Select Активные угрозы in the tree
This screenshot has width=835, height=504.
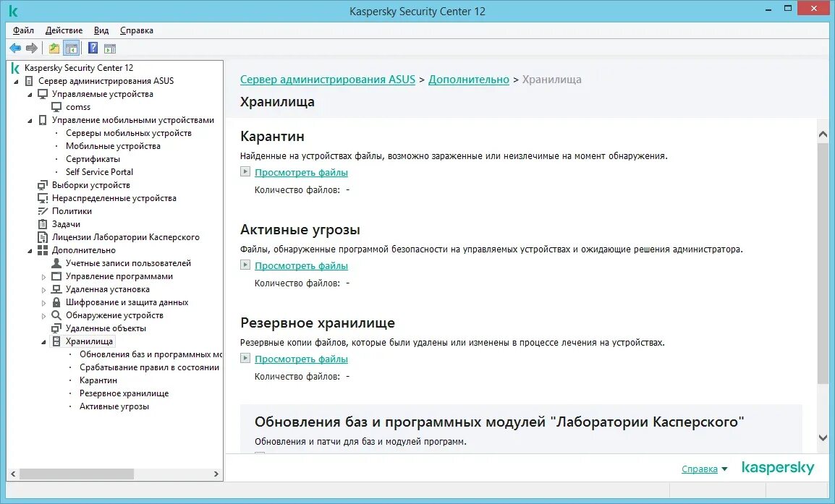(x=114, y=406)
